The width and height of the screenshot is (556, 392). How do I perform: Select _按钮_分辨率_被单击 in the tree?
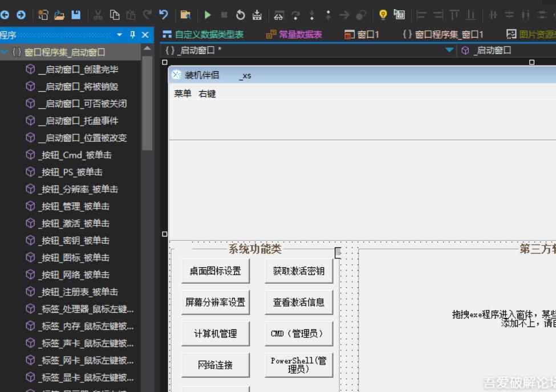click(78, 189)
